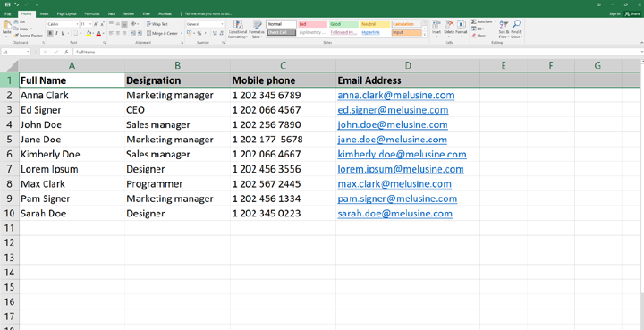Switch to the Data tab
644x330 pixels.
[112, 14]
